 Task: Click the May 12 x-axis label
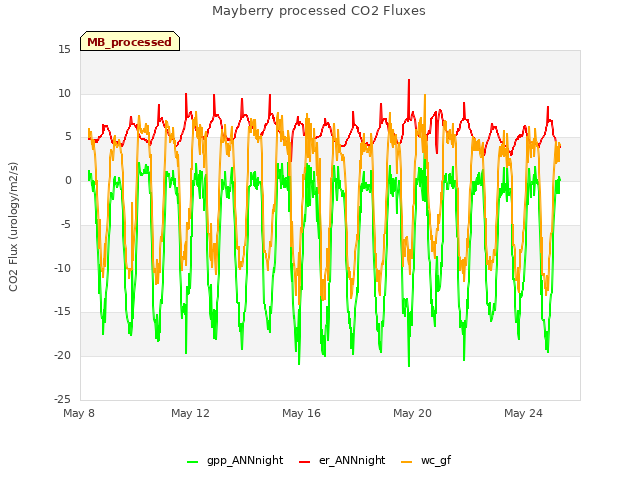click(x=190, y=413)
